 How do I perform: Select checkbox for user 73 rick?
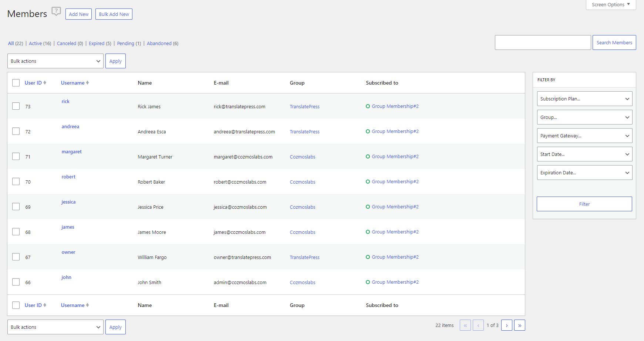point(16,106)
